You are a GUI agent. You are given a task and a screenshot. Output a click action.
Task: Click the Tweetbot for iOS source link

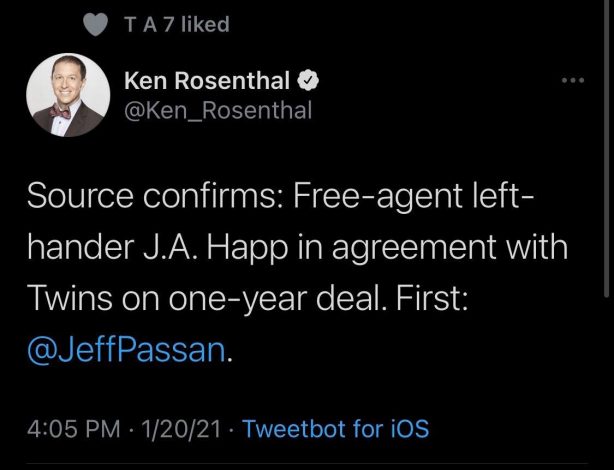[336, 430]
